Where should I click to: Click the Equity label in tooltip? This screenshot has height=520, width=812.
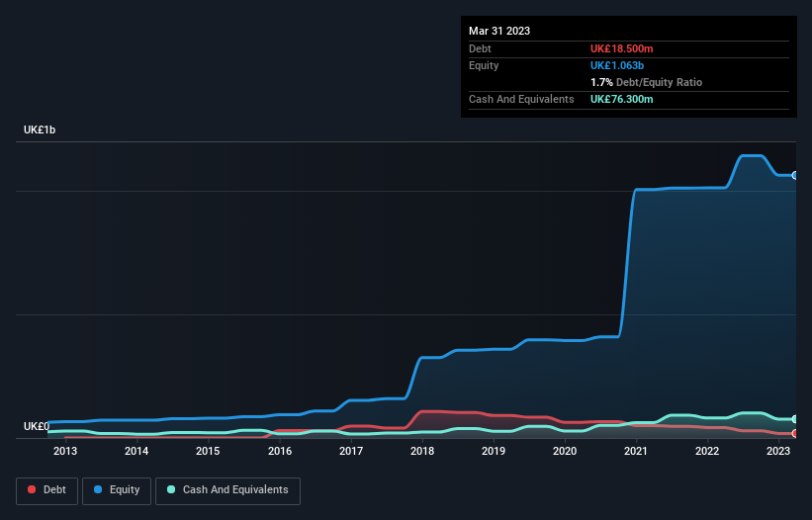484,65
